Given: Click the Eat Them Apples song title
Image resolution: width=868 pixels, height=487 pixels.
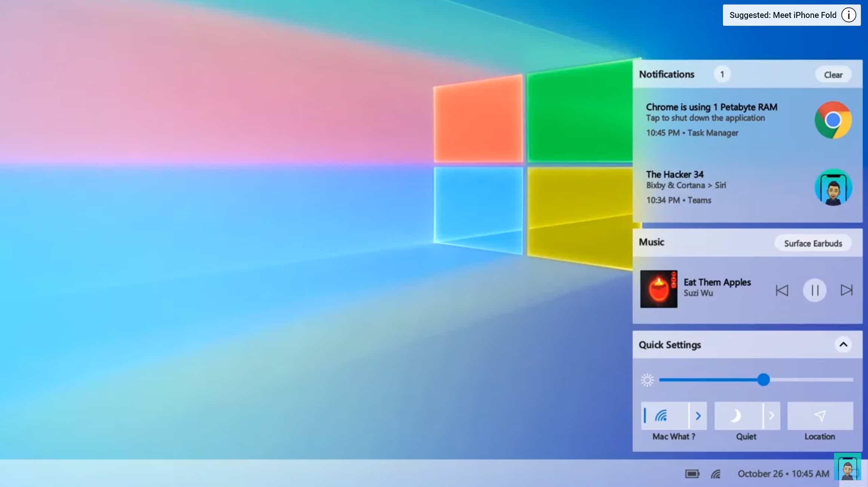Looking at the screenshot, I should 717,282.
